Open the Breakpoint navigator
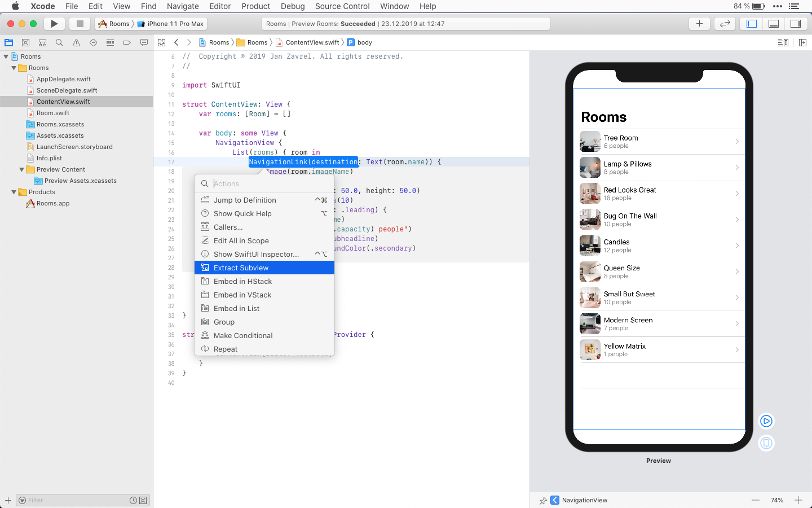The height and width of the screenshot is (508, 812). (x=127, y=42)
